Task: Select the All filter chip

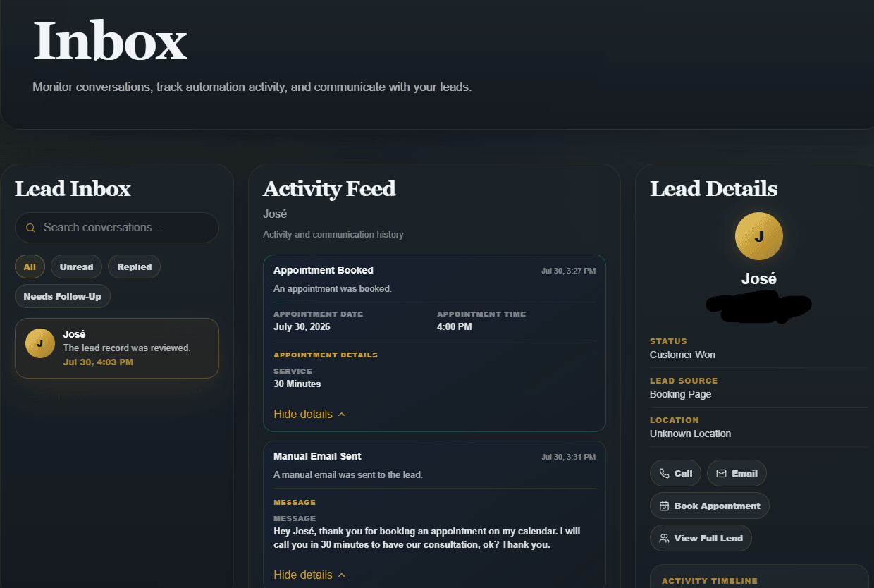Action: click(30, 267)
